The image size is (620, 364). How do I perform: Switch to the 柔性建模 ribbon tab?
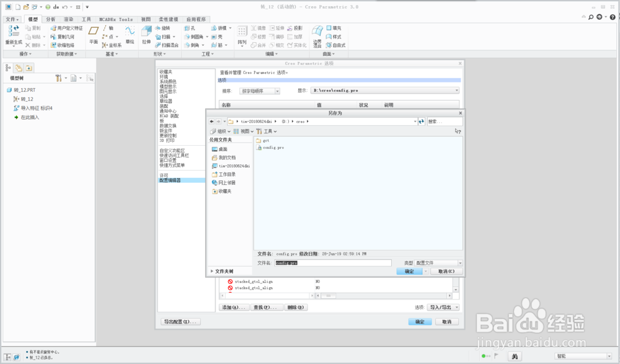[x=169, y=19]
